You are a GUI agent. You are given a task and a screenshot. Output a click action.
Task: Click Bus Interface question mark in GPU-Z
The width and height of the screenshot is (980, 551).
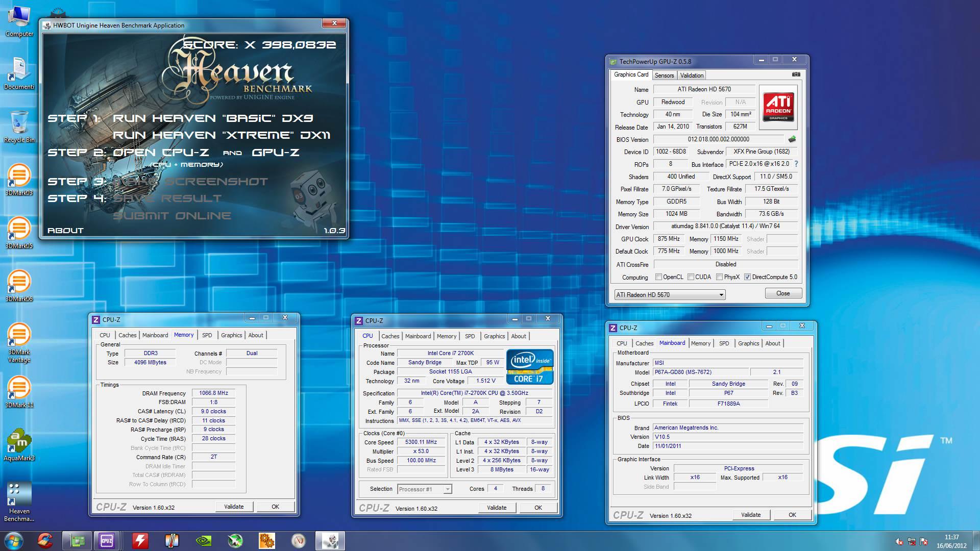(x=796, y=164)
